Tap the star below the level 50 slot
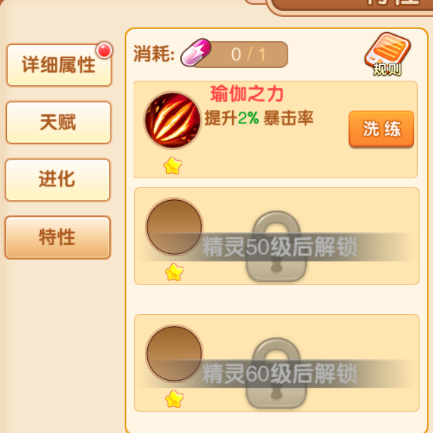433x433 pixels. (x=174, y=272)
